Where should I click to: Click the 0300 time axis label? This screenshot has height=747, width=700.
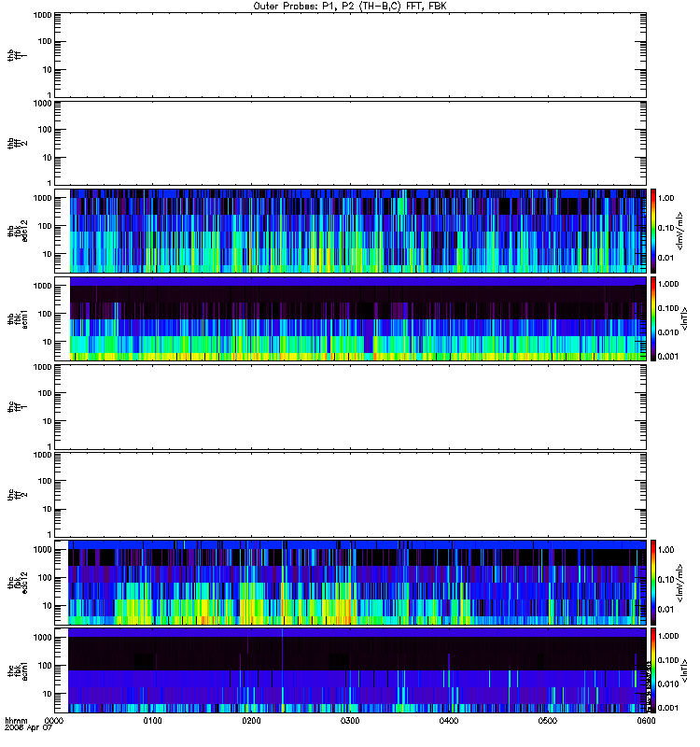350,721
